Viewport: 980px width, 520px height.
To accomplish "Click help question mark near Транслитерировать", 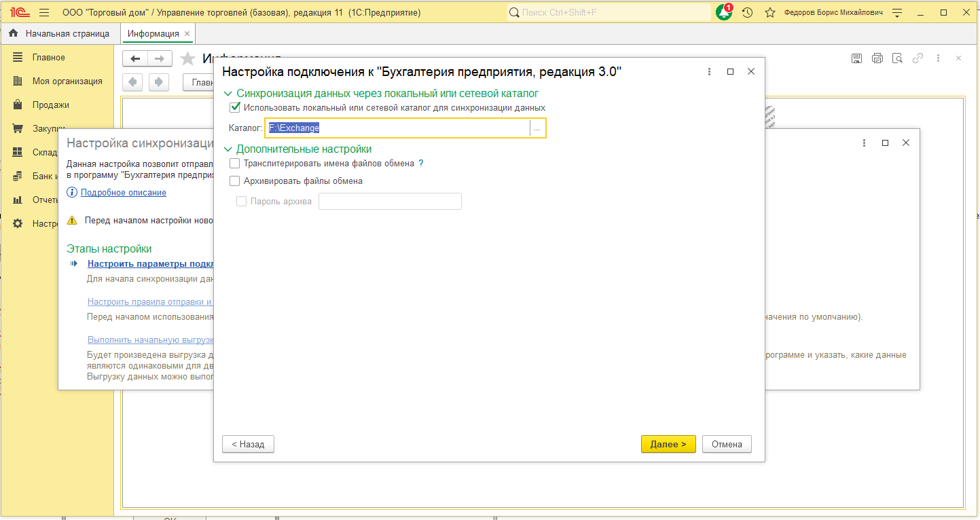I will click(x=420, y=164).
